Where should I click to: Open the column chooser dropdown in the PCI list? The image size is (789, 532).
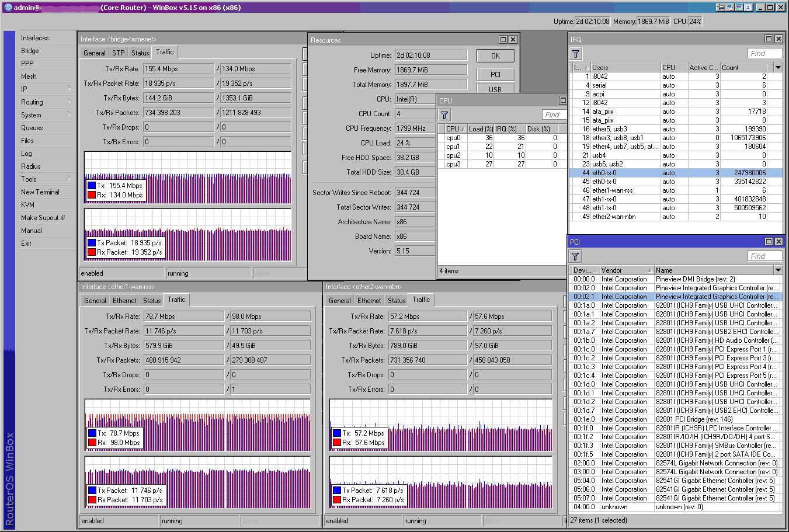coord(777,269)
